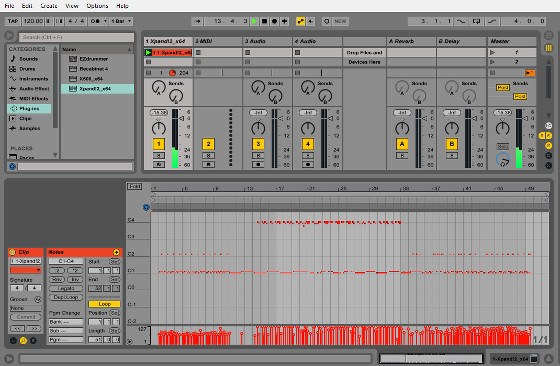Open the quantization menu showing 1 Bar
The image size is (560, 366).
point(121,21)
